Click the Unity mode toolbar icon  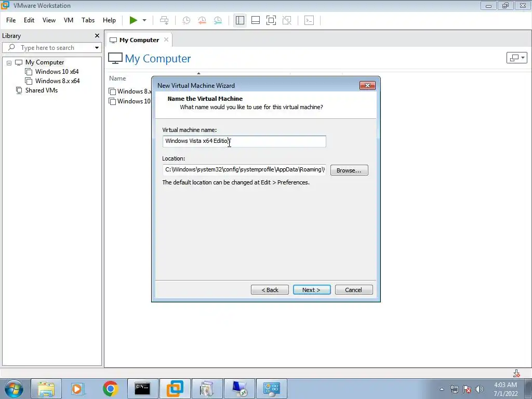[x=287, y=20]
